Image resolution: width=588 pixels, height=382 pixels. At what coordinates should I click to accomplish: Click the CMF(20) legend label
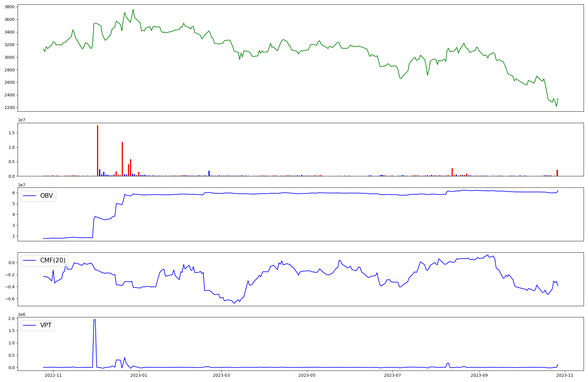pos(53,260)
